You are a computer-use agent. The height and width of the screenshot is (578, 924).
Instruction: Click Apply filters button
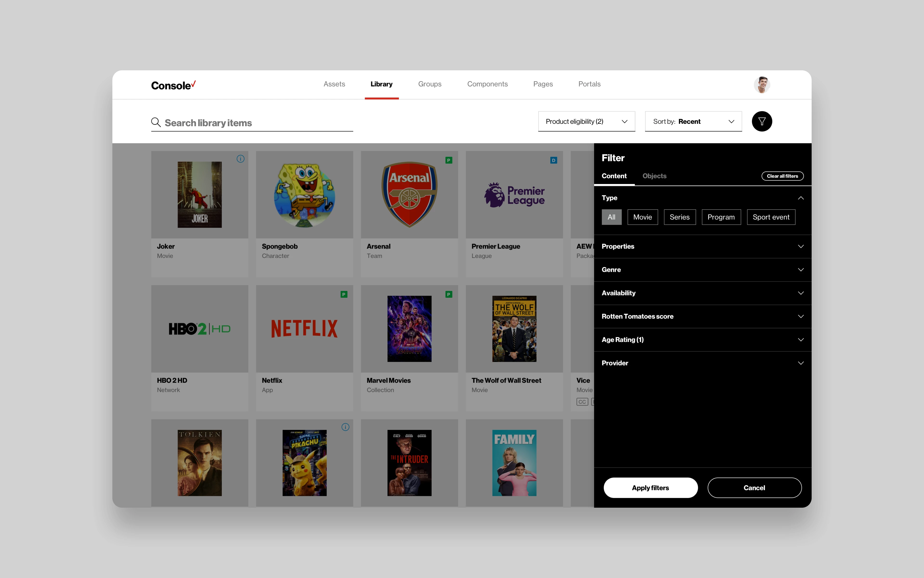tap(650, 488)
